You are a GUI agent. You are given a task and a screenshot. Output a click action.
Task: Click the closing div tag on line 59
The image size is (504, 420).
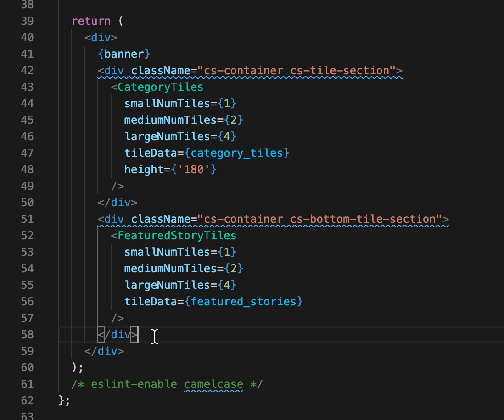pyautogui.click(x=104, y=351)
